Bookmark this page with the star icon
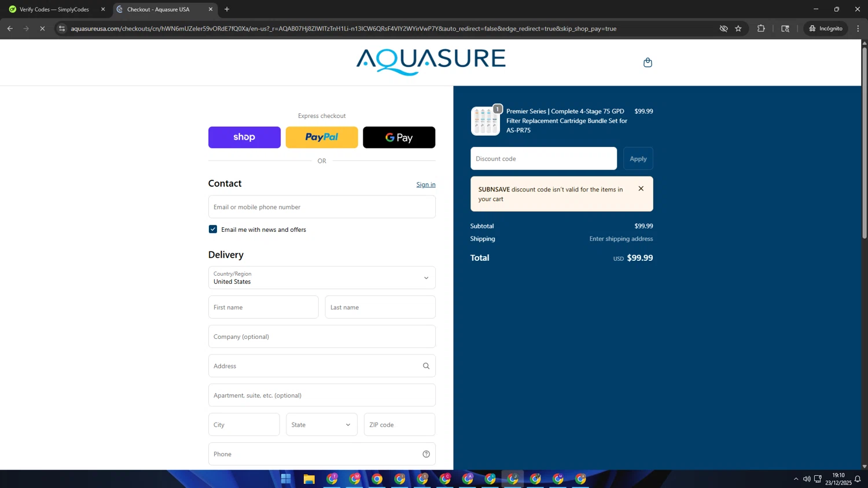Screen dimensions: 868x488 pos(738,28)
